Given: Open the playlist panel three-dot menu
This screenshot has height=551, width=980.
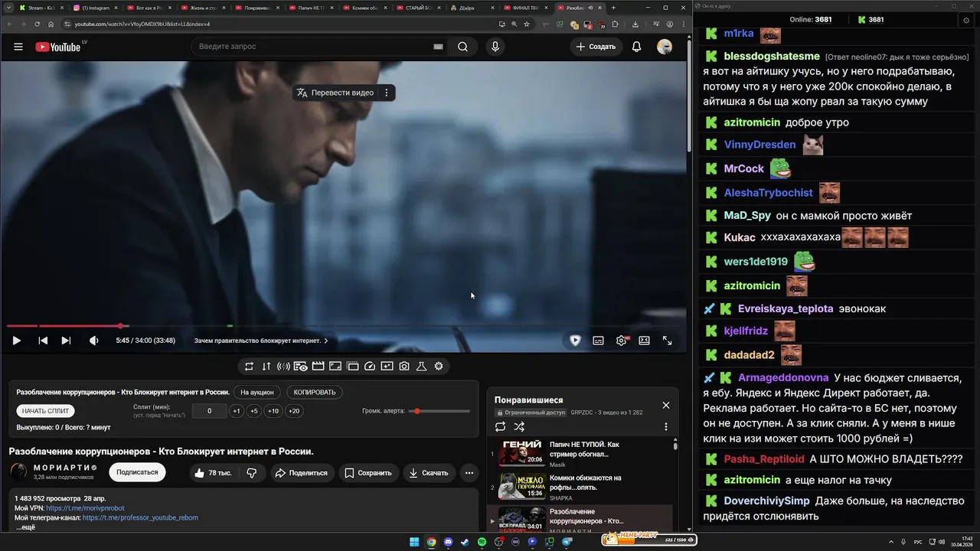Looking at the screenshot, I should pos(665,427).
